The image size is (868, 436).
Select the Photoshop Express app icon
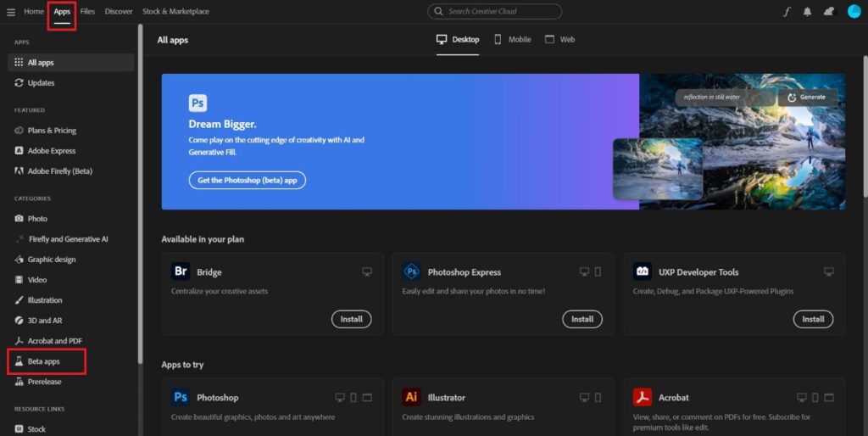tap(412, 272)
